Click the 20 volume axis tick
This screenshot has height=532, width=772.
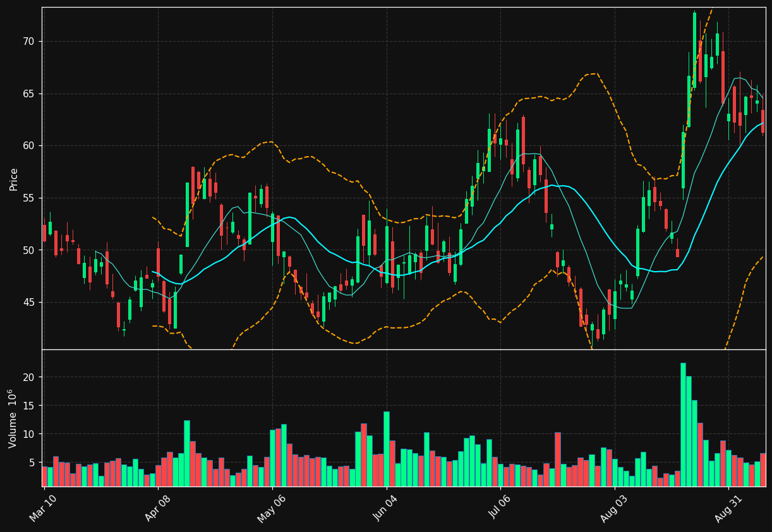(x=28, y=377)
